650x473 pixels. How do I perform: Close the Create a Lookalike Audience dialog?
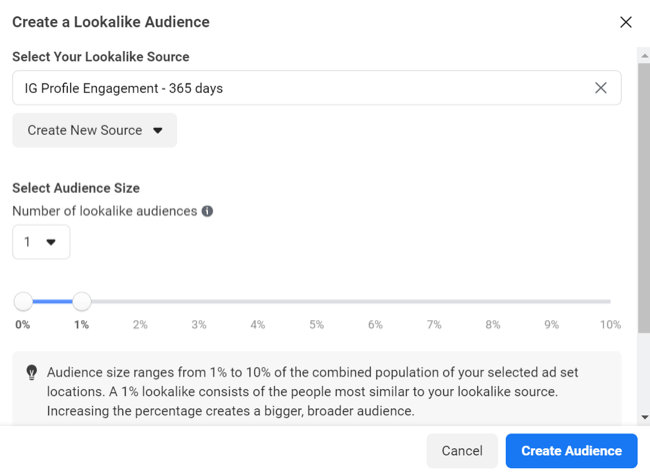coord(626,22)
